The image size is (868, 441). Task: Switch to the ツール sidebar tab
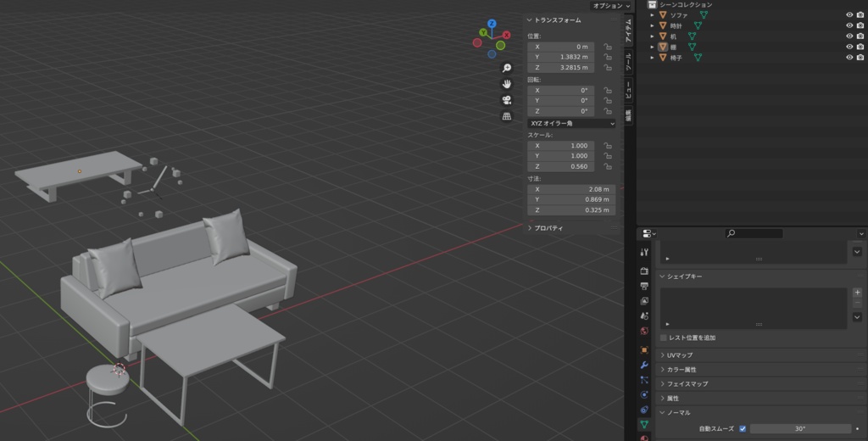click(628, 62)
